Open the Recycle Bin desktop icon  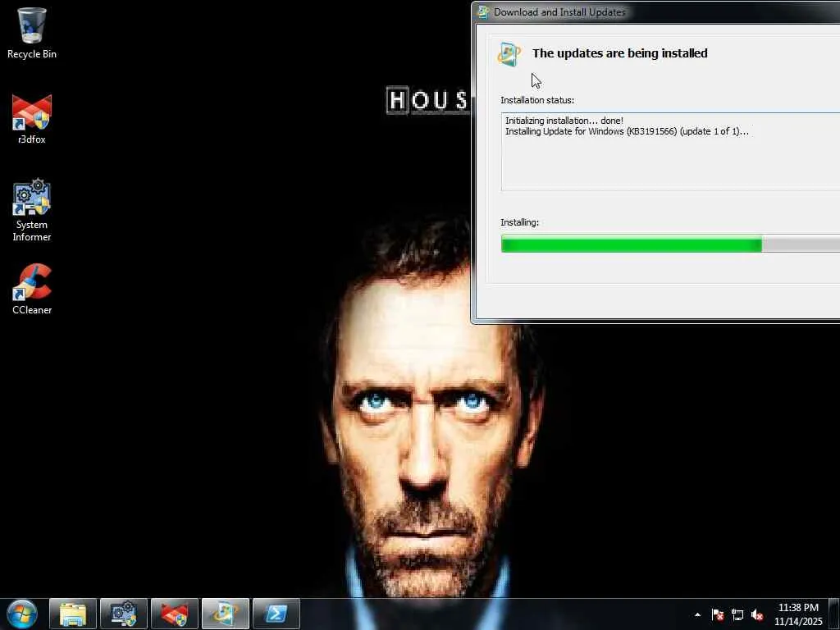(x=32, y=33)
